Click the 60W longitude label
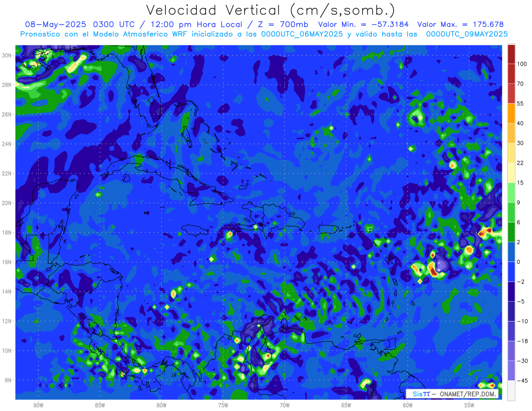 pyautogui.click(x=408, y=405)
